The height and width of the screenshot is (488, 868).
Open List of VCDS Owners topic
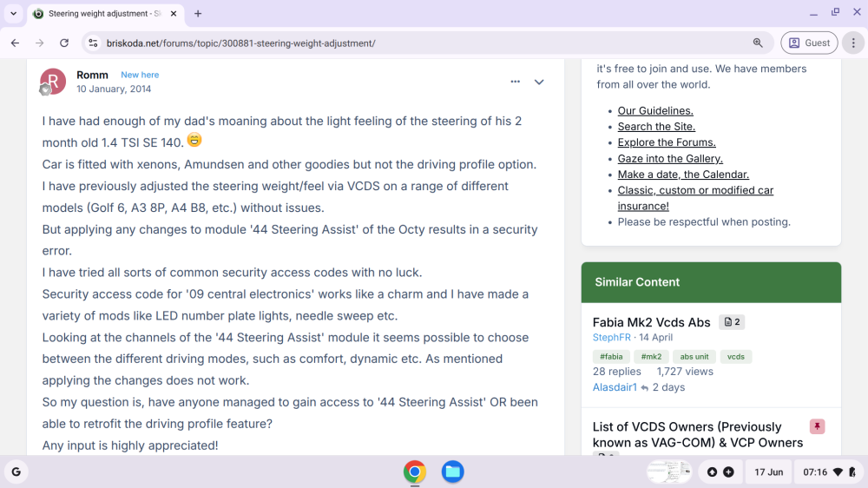click(698, 435)
